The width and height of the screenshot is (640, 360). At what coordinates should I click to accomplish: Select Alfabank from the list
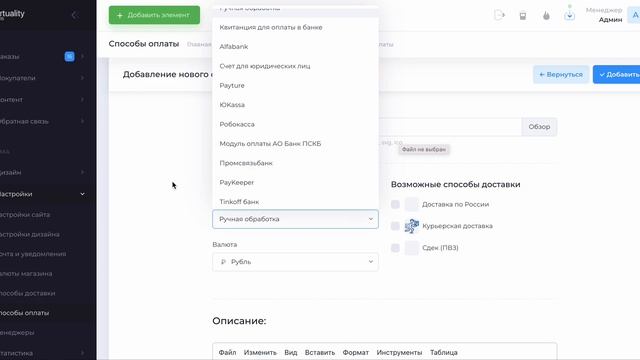point(295,47)
